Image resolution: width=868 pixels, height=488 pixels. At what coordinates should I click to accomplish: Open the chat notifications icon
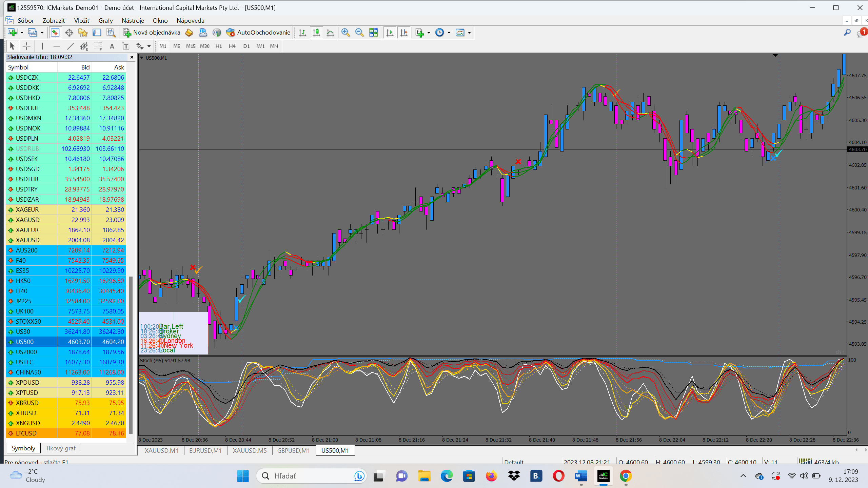pyautogui.click(x=861, y=33)
